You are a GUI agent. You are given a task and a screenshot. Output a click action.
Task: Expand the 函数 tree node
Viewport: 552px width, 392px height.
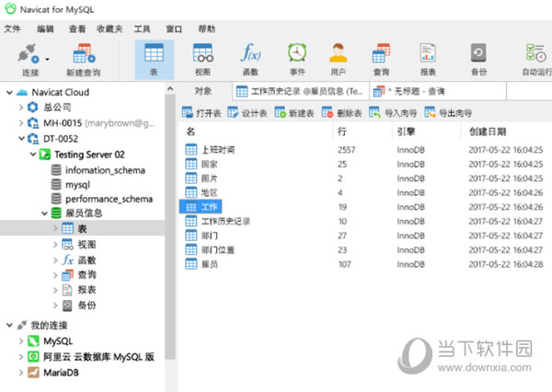pyautogui.click(x=55, y=259)
